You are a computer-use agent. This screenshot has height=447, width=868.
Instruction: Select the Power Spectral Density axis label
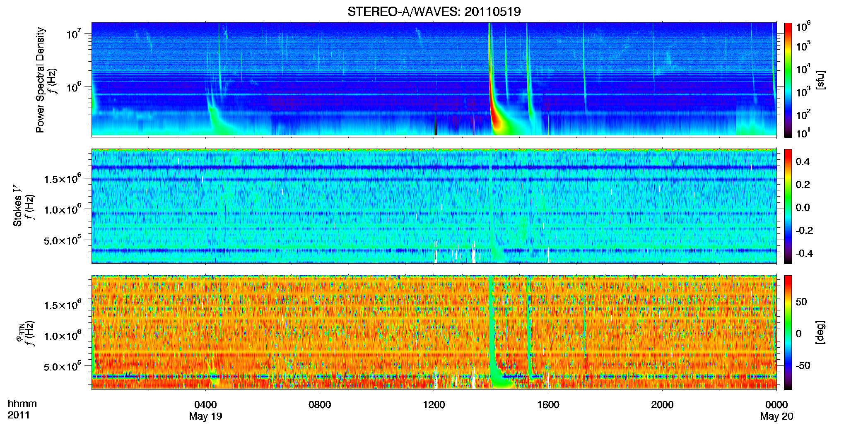40,80
